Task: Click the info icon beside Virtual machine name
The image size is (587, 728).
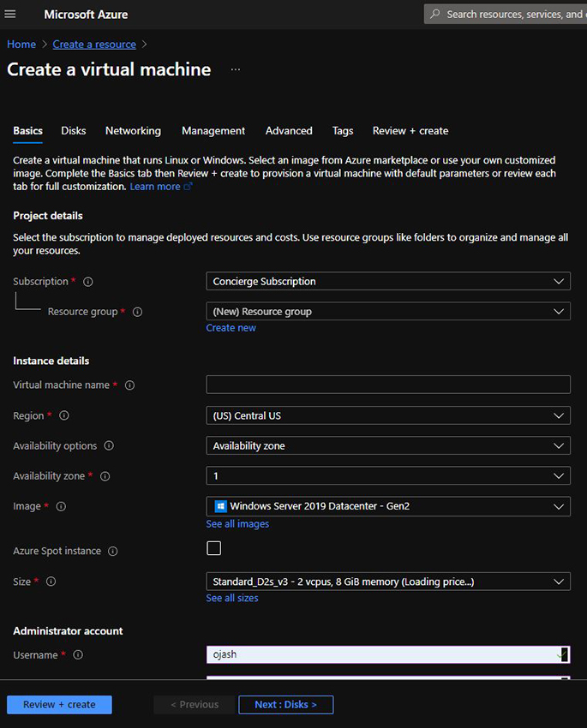Action: tap(129, 385)
